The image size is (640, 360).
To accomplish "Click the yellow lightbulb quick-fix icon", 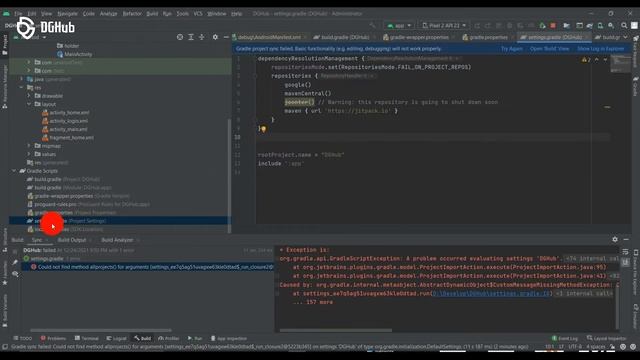I will [x=264, y=129].
